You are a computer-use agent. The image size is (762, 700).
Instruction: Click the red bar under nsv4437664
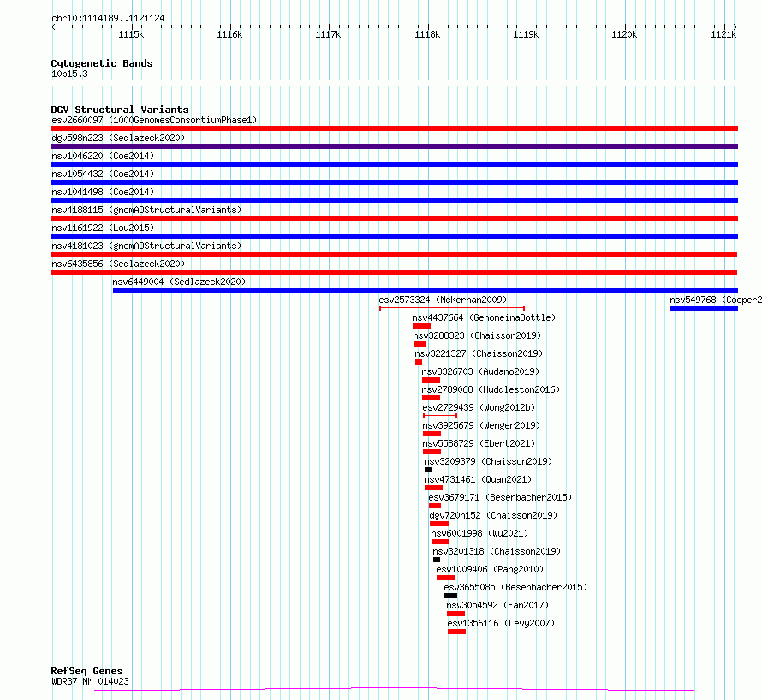421,326
